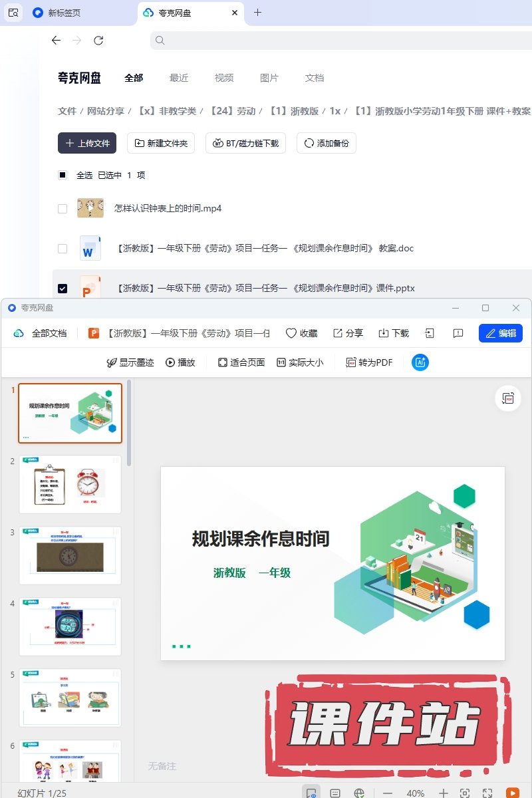532x798 pixels.
Task: Show ink with 显示墨迹
Action: pos(130,362)
